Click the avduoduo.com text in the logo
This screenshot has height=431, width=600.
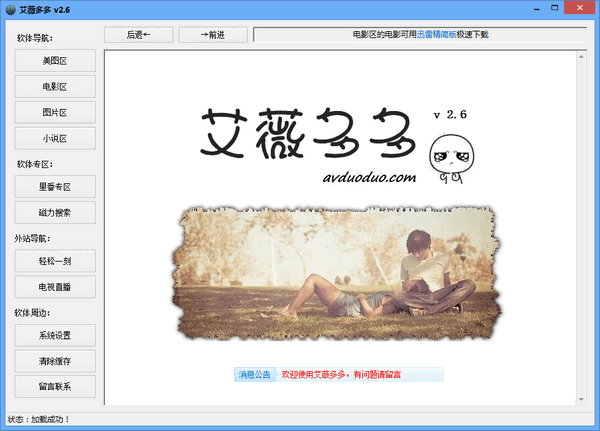click(369, 178)
